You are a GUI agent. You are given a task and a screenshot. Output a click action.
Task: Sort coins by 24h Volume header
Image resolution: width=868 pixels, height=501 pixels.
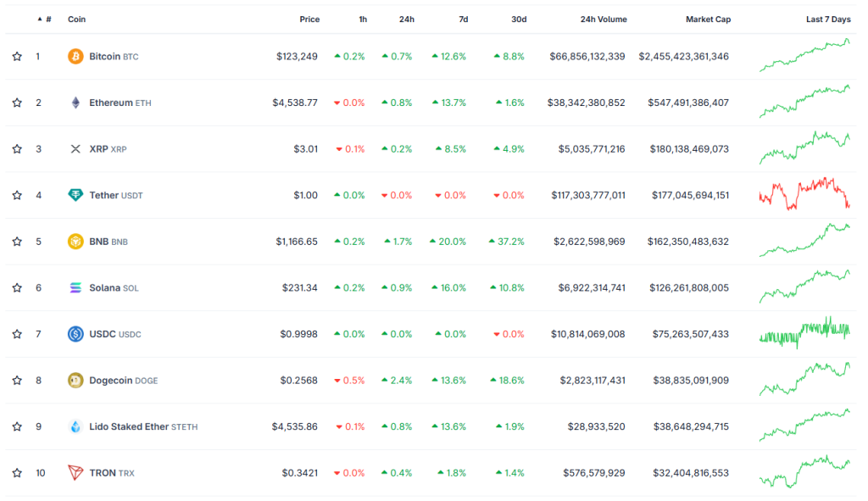click(604, 19)
